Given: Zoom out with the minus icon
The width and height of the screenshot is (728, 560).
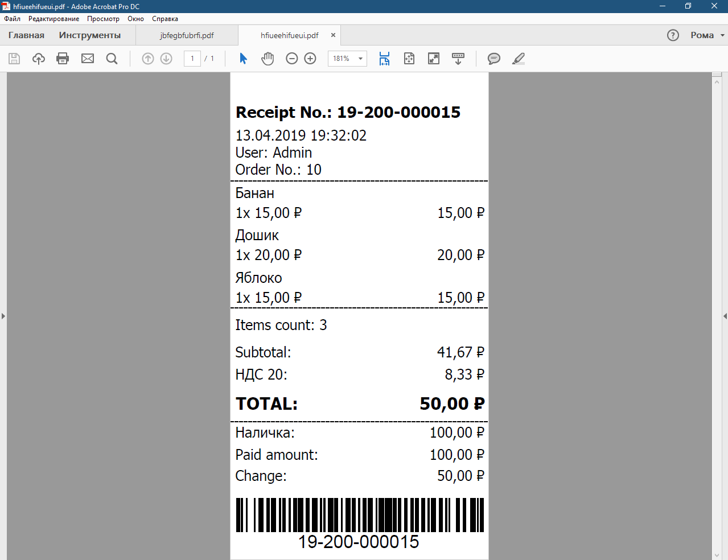Looking at the screenshot, I should pos(292,59).
